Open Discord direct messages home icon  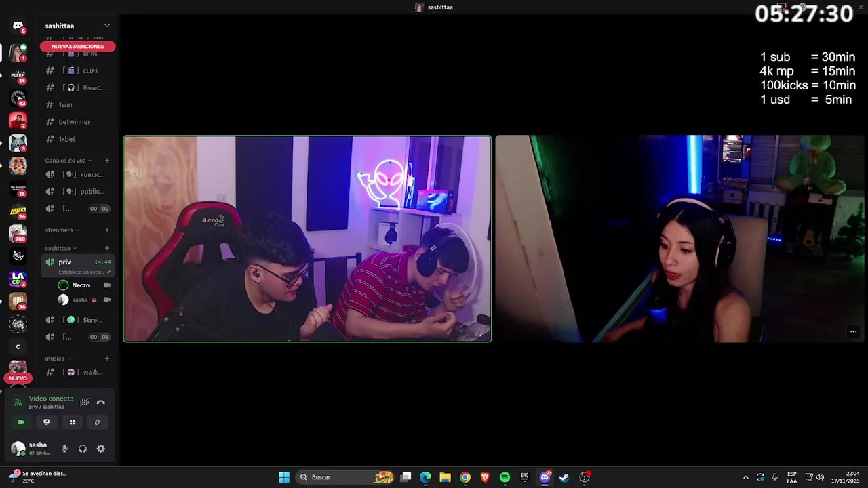pos(18,26)
